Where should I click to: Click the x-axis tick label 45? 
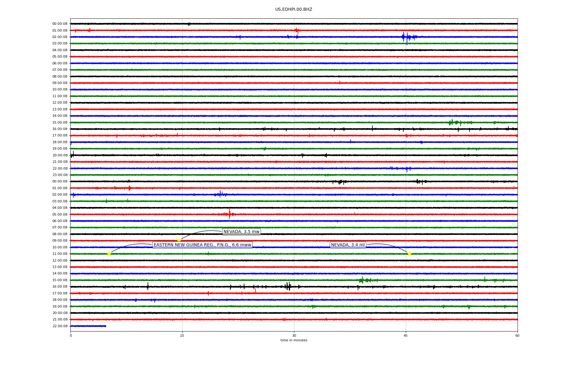pos(405,335)
